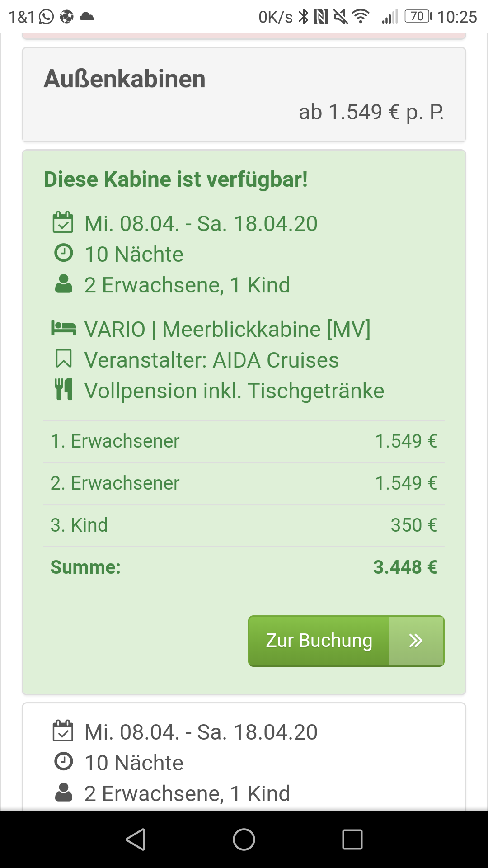Tap the bookmark icon beside Veranstalter

pyautogui.click(x=63, y=359)
